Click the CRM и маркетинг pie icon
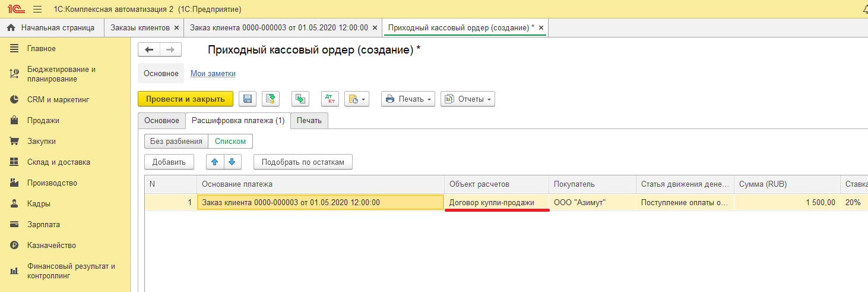Screen dimensions: 868x292 pos(14,99)
